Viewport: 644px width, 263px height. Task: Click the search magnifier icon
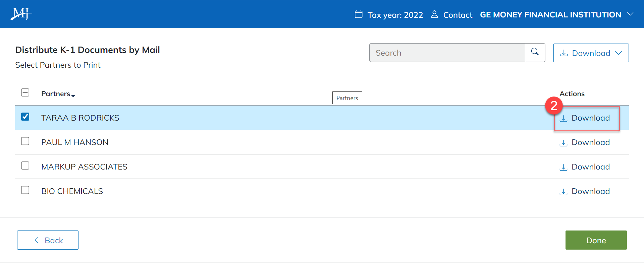click(535, 52)
